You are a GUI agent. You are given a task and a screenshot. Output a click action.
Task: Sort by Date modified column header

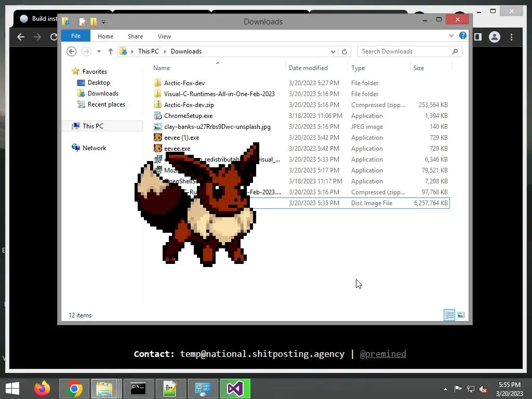tap(308, 68)
